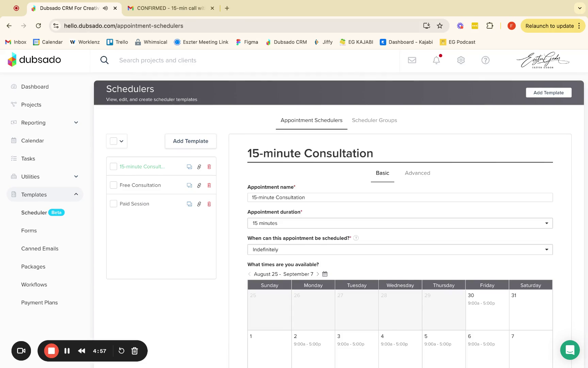The height and width of the screenshot is (368, 588).
Task: Stop the screen recording
Action: [x=51, y=351]
